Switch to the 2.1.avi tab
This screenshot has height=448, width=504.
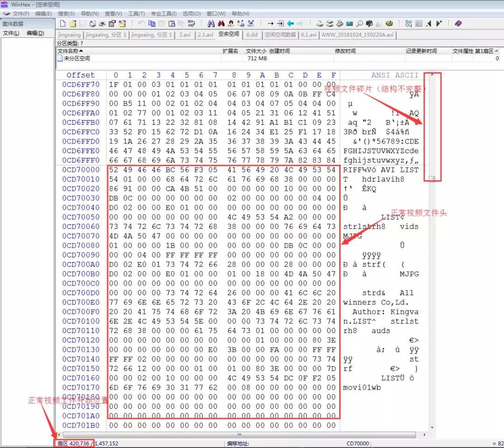click(x=205, y=35)
